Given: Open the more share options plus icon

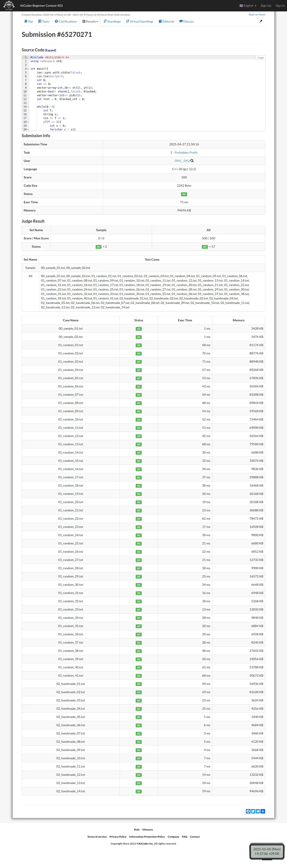Looking at the screenshot, I should tap(263, 811).
